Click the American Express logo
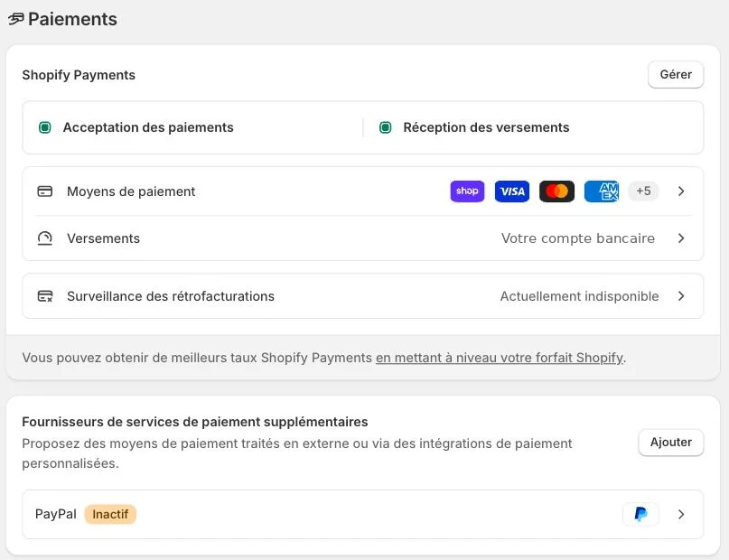The height and width of the screenshot is (560, 729). (x=601, y=191)
